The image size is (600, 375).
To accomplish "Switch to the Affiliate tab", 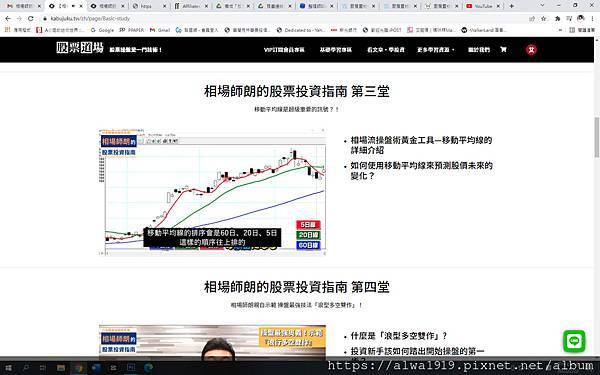I will click(x=191, y=6).
